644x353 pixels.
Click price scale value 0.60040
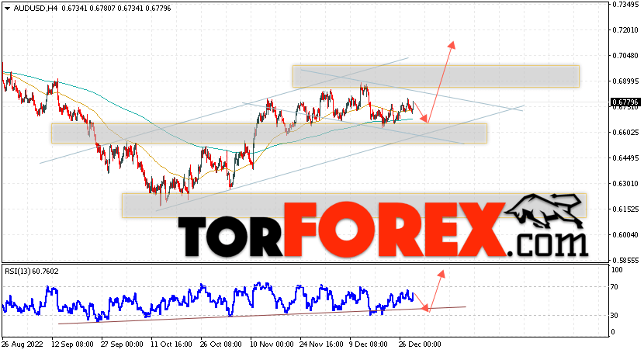[x=625, y=235]
